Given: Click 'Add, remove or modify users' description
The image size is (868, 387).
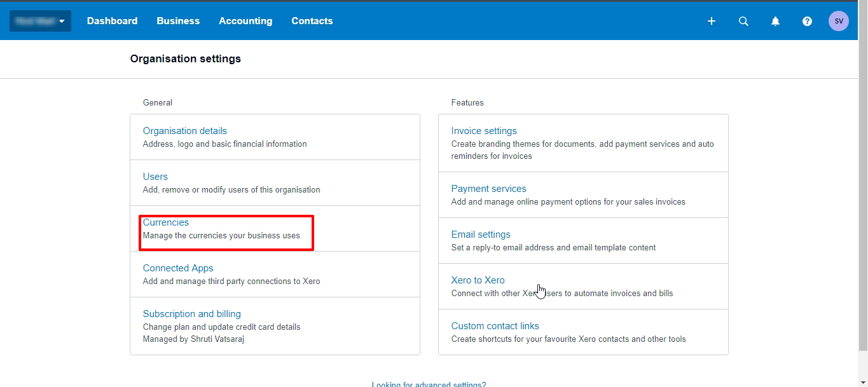Looking at the screenshot, I should point(231,190).
